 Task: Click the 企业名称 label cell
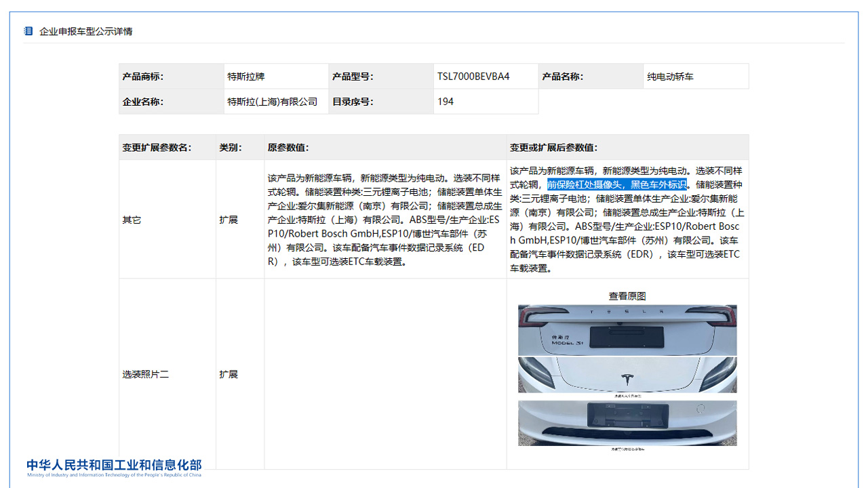click(172, 102)
